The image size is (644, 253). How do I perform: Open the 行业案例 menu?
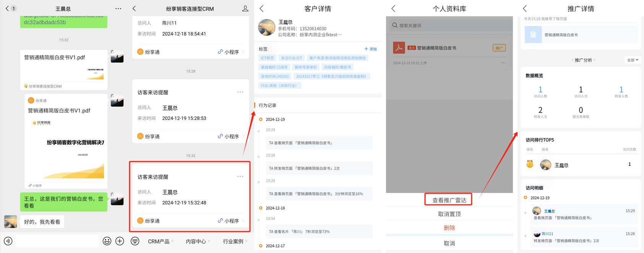coord(235,242)
